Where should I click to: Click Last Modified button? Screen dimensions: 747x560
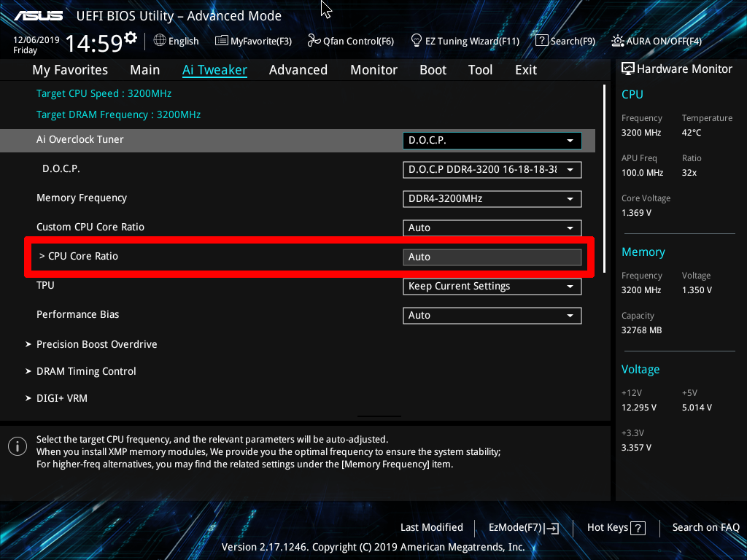(x=432, y=528)
